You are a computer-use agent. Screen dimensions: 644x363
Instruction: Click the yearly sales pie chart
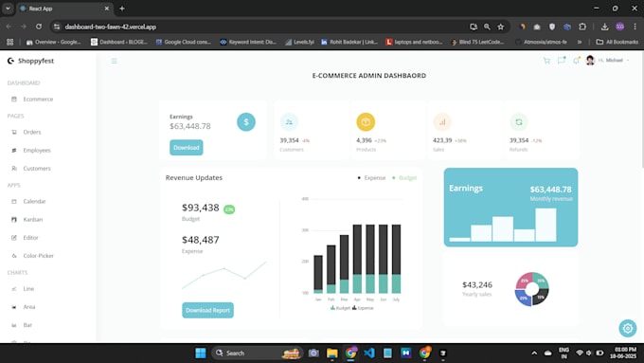click(x=532, y=289)
